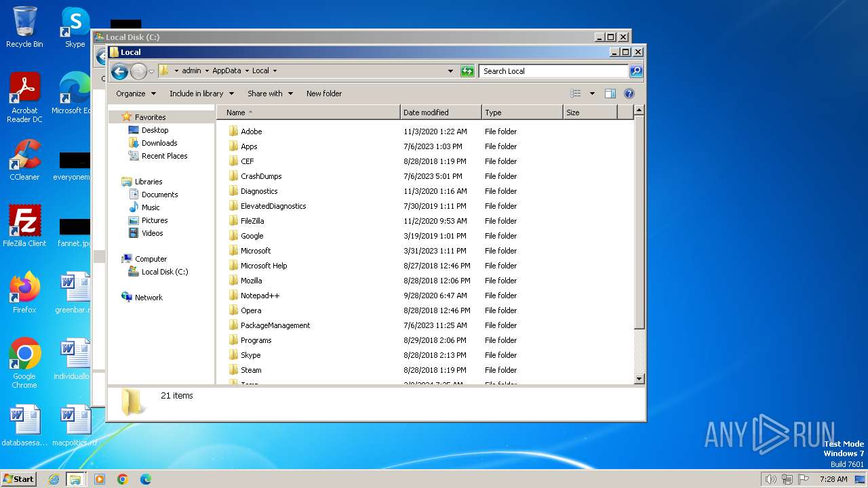Click the Back navigation arrow
Image resolution: width=868 pixels, height=488 pixels.
[119, 71]
